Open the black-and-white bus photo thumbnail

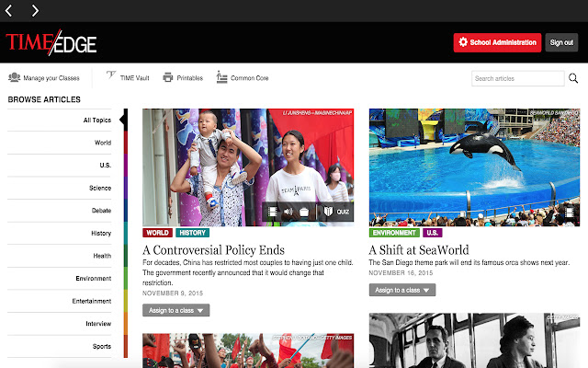click(x=474, y=340)
